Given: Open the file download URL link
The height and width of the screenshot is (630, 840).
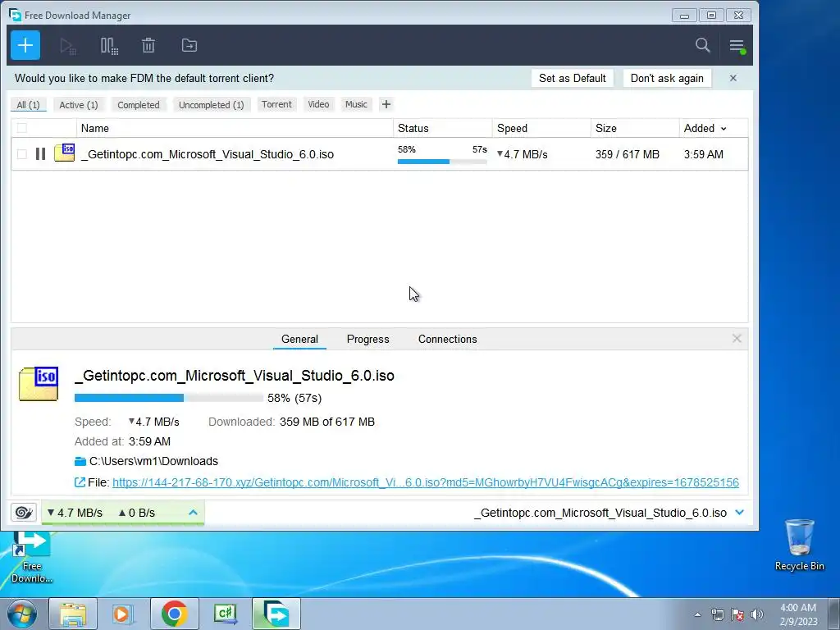Looking at the screenshot, I should (x=426, y=482).
